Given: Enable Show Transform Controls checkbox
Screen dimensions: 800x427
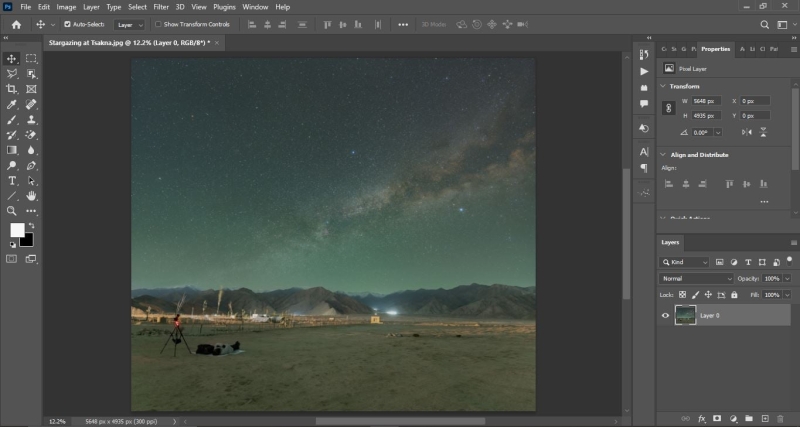Looking at the screenshot, I should point(158,24).
